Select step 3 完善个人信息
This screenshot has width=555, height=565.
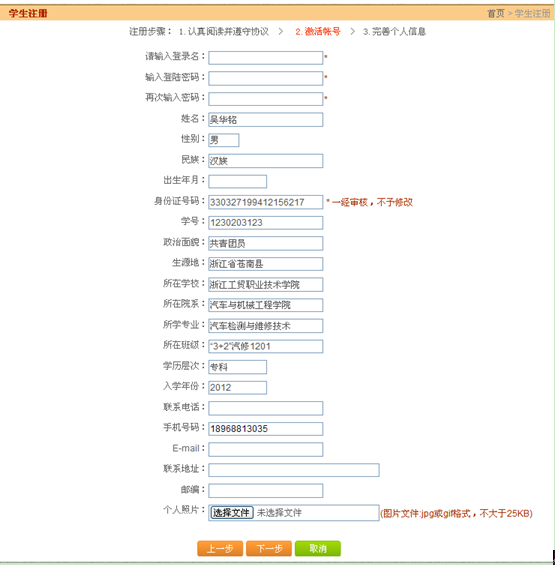point(394,32)
